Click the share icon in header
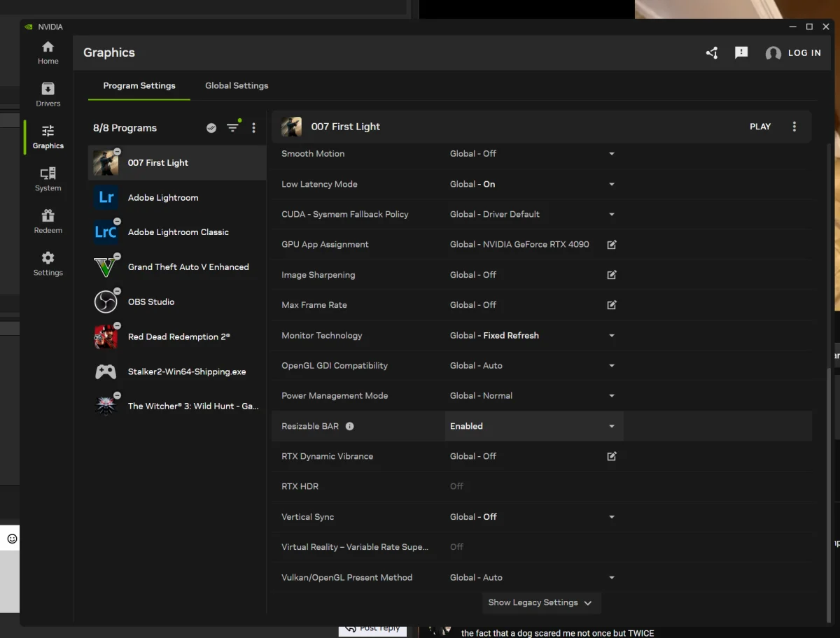The width and height of the screenshot is (840, 638). [x=712, y=52]
